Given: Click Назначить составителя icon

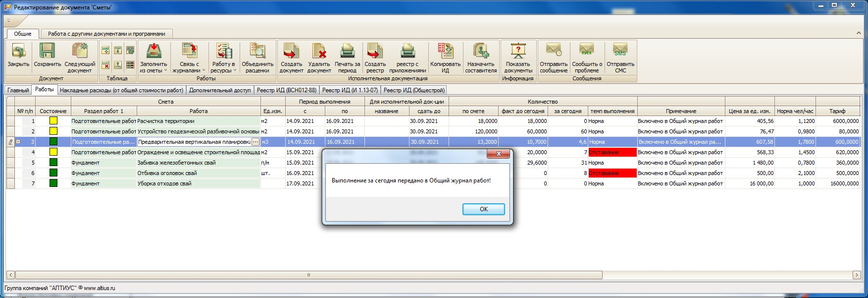Looking at the screenshot, I should (481, 52).
